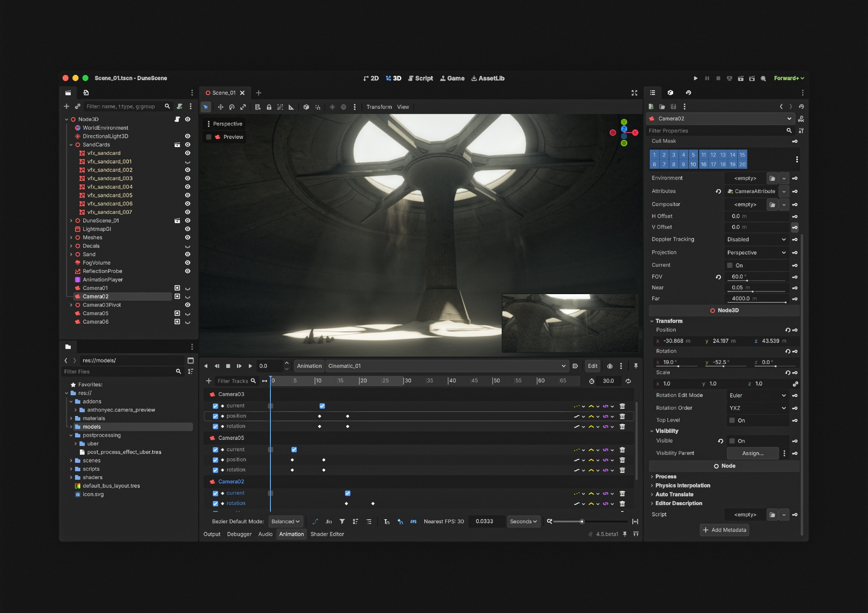Switch to the Script workspace
The height and width of the screenshot is (613, 868).
(420, 79)
